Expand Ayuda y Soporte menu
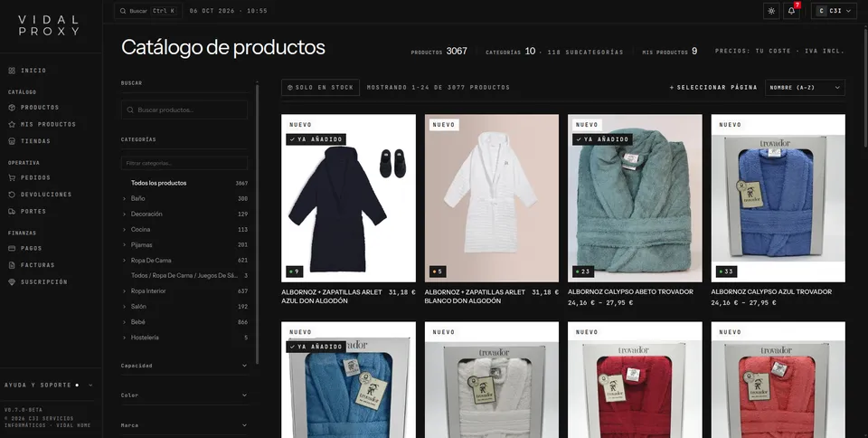The width and height of the screenshot is (868, 438). click(49, 385)
